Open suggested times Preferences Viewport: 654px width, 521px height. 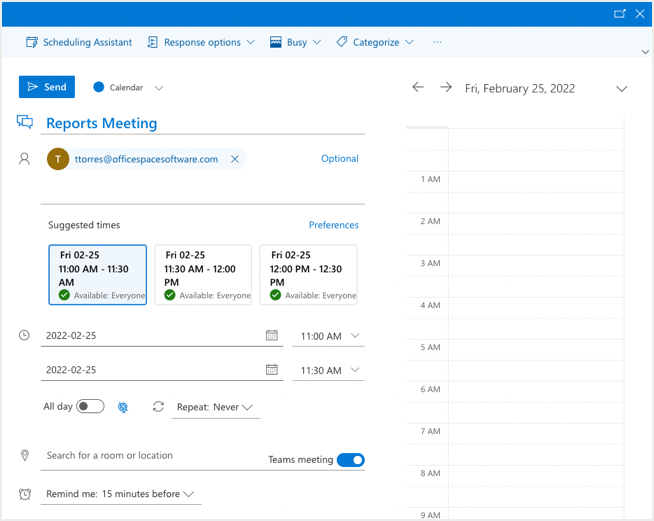pos(333,225)
